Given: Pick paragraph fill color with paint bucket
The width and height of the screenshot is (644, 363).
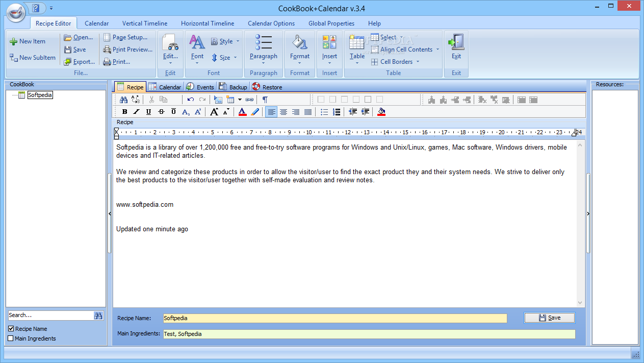Looking at the screenshot, I should coord(381,112).
